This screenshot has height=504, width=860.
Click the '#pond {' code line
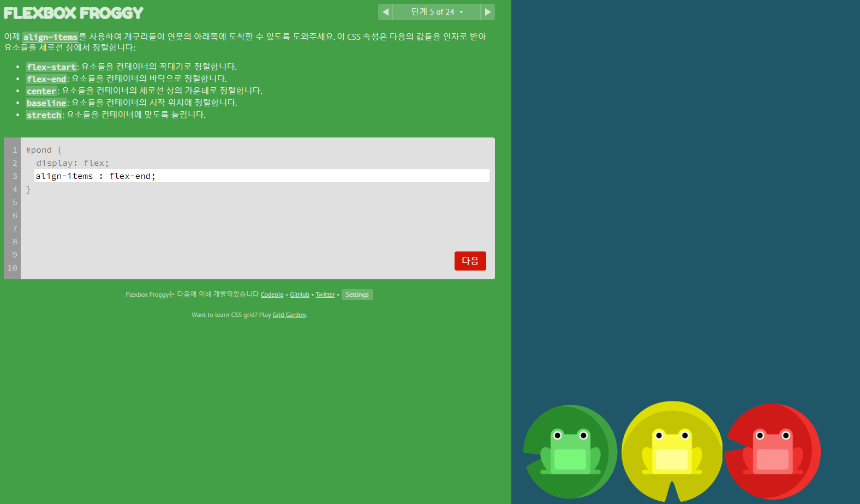coord(44,150)
